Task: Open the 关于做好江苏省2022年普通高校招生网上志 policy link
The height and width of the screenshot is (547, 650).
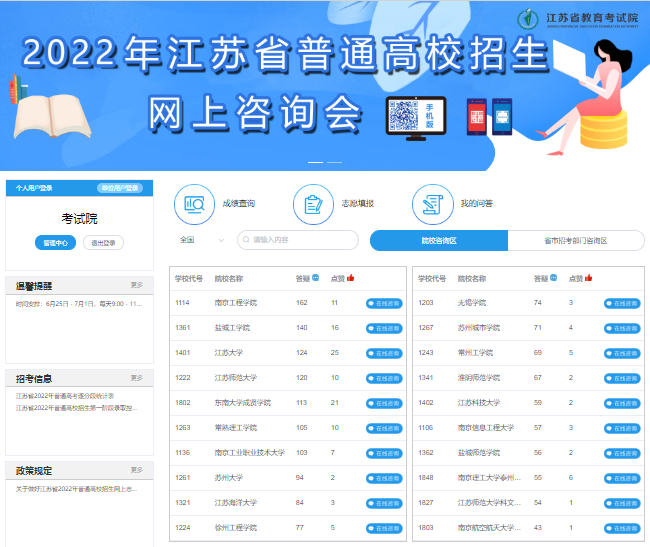Action: (77, 489)
